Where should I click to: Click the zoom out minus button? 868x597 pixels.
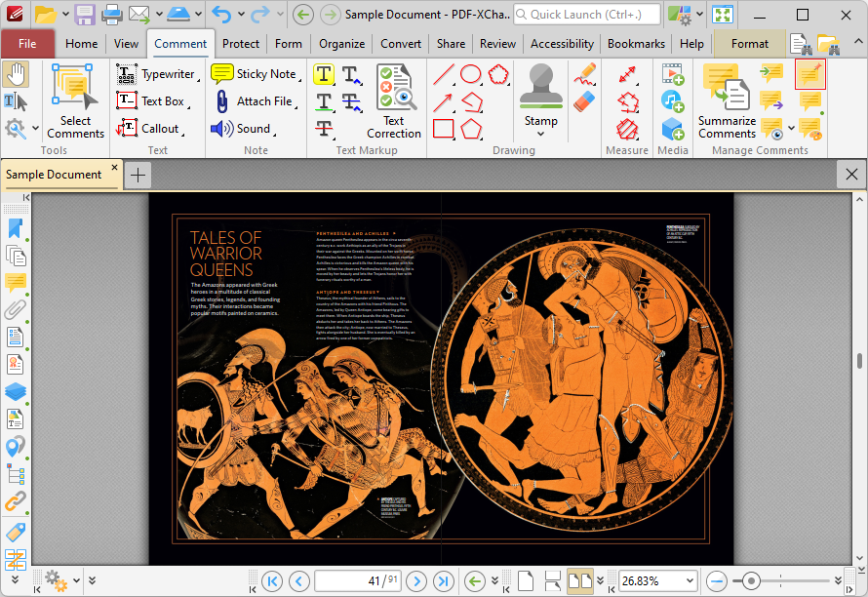(717, 581)
